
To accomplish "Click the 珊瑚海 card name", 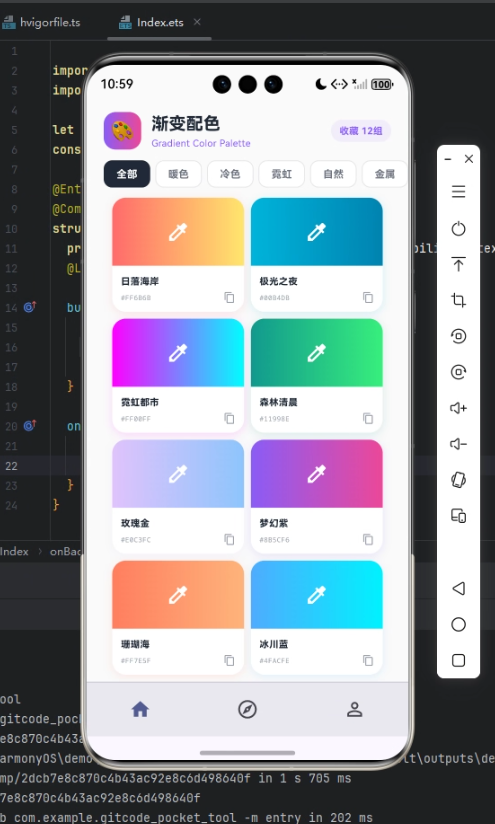I will click(x=135, y=644).
